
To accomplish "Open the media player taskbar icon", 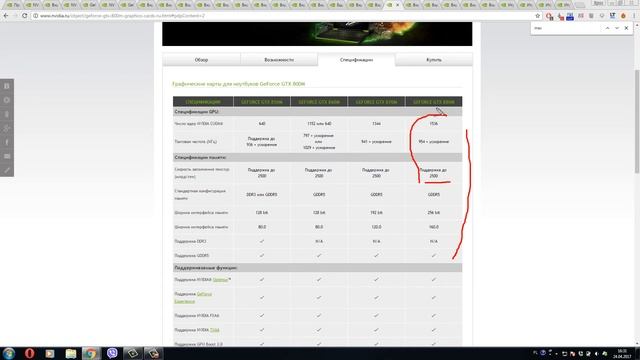I will [x=50, y=353].
